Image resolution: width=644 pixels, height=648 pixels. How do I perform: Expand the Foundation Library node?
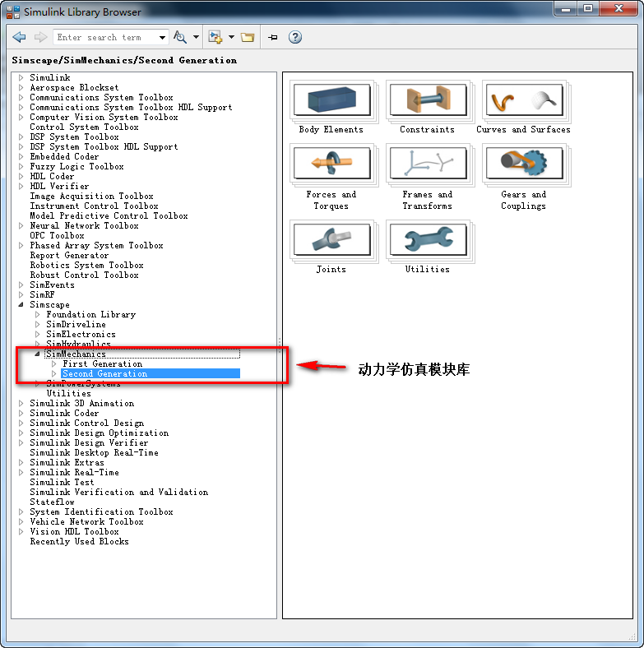(37, 314)
